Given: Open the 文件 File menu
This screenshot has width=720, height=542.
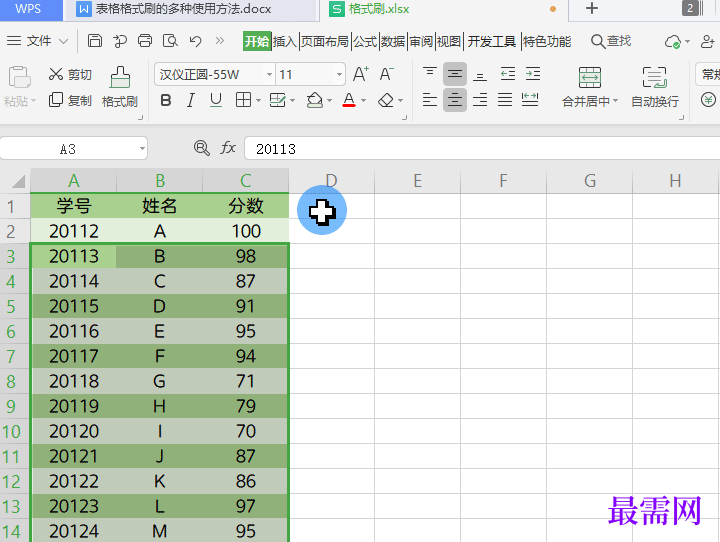Looking at the screenshot, I should pos(38,41).
